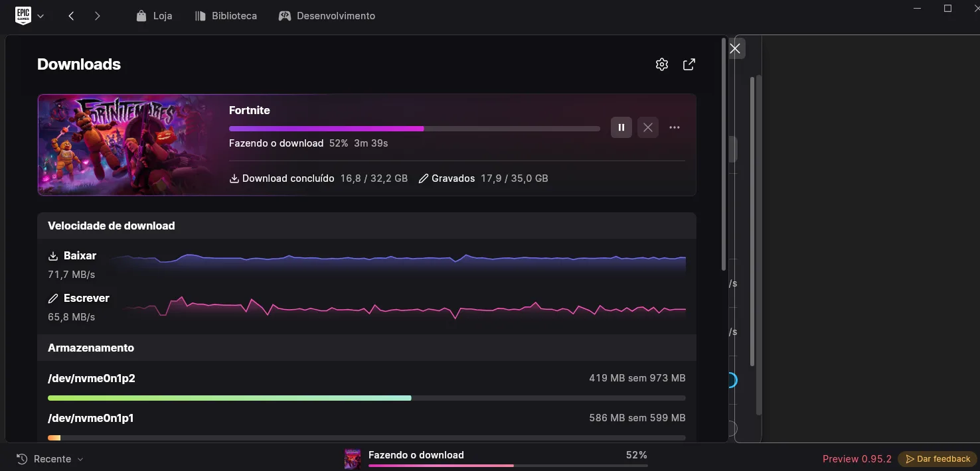Open the Loja tab

coord(154,16)
